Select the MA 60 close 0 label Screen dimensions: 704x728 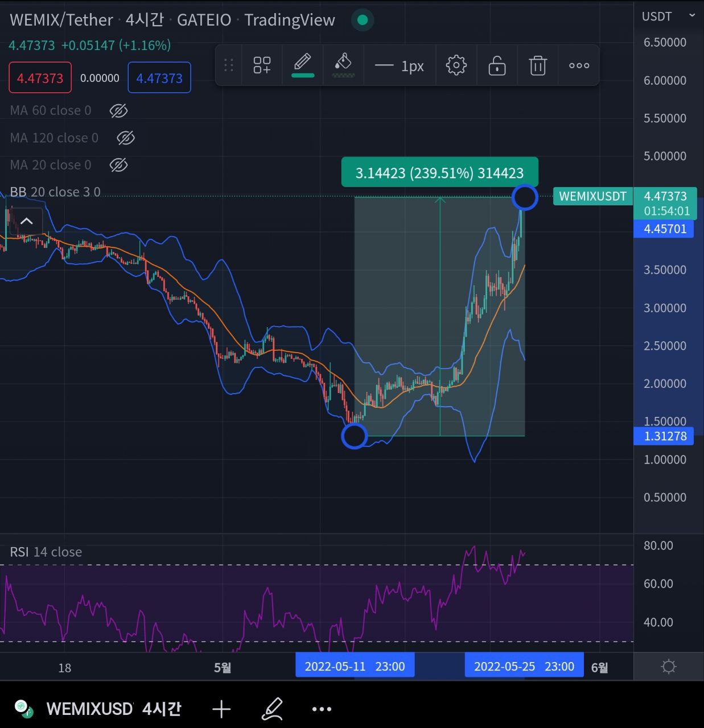(x=51, y=110)
